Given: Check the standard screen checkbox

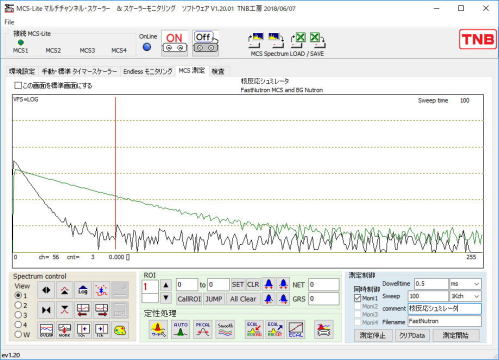Looking at the screenshot, I should [x=18, y=86].
